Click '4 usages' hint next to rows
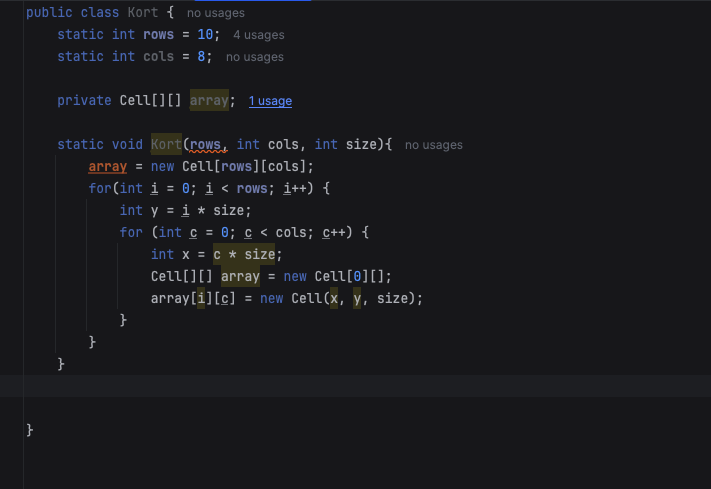711x489 pixels. coord(258,35)
